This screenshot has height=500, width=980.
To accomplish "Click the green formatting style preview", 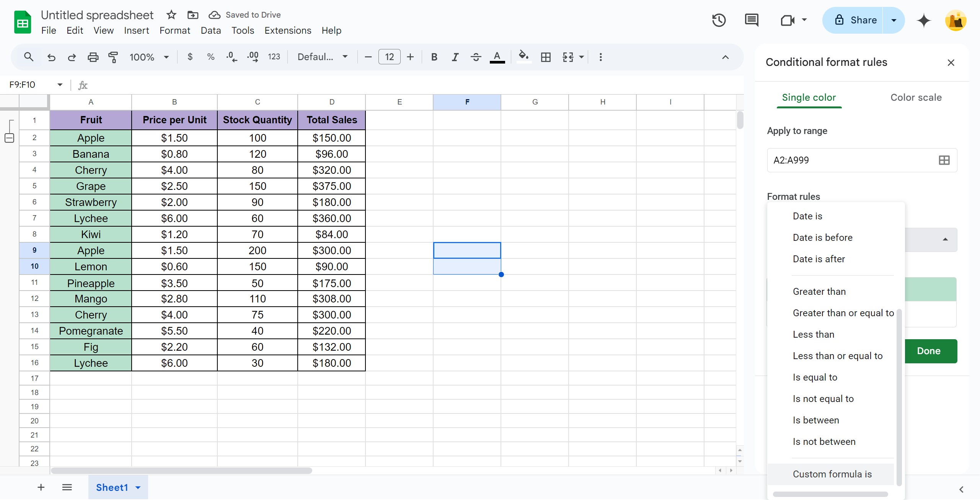I will coord(931,289).
